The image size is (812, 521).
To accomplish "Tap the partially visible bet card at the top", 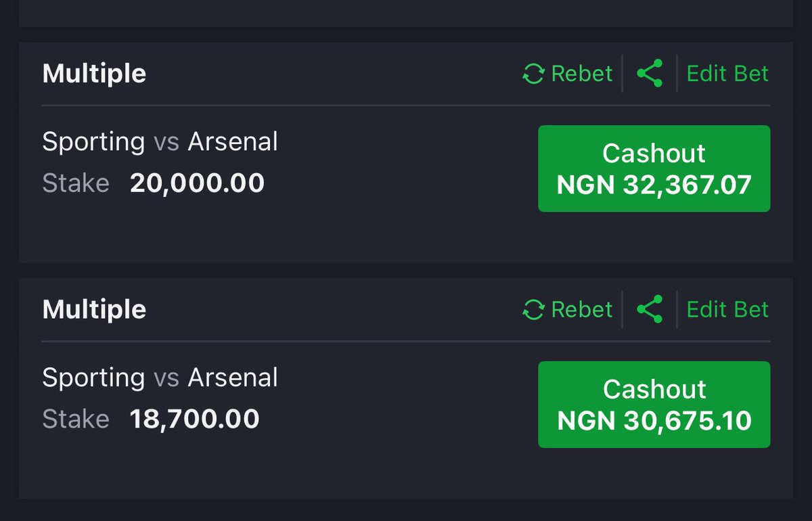I will (406, 13).
